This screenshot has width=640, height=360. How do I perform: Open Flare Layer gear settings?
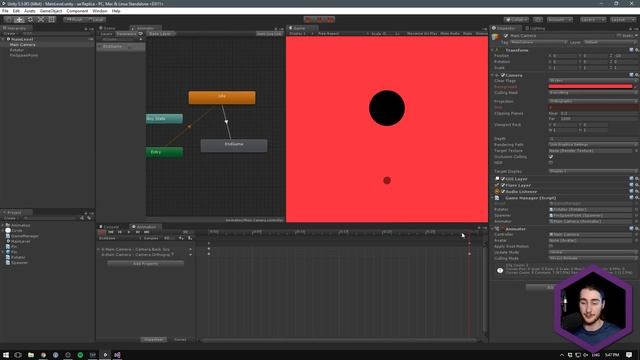636,185
